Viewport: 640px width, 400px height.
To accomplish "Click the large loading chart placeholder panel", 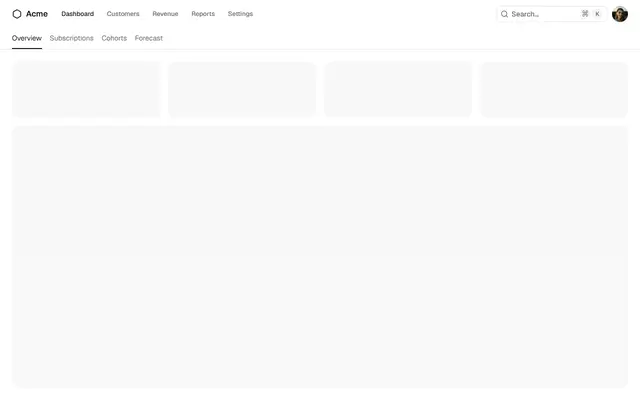I will coord(320,257).
